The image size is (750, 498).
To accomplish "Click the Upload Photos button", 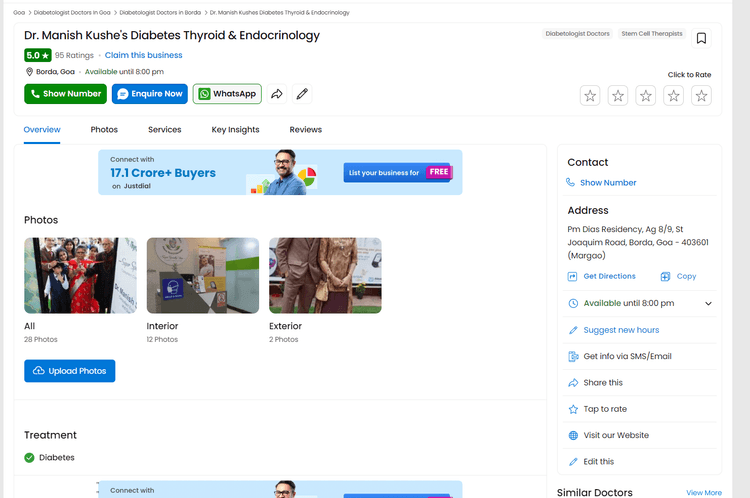I will [70, 371].
